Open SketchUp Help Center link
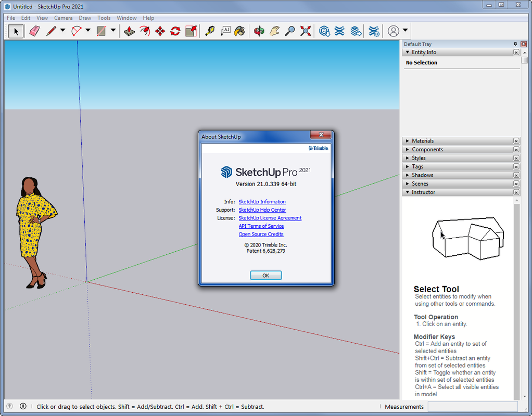 pyautogui.click(x=262, y=210)
